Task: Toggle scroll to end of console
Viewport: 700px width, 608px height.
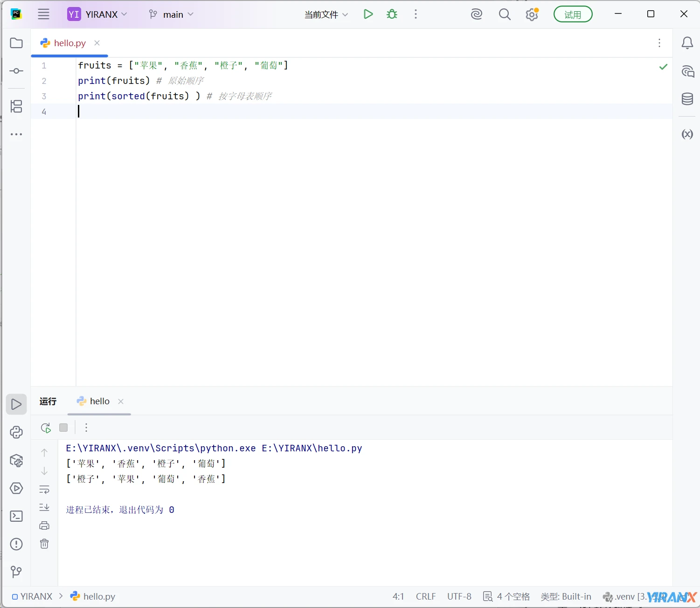Action: [x=44, y=507]
